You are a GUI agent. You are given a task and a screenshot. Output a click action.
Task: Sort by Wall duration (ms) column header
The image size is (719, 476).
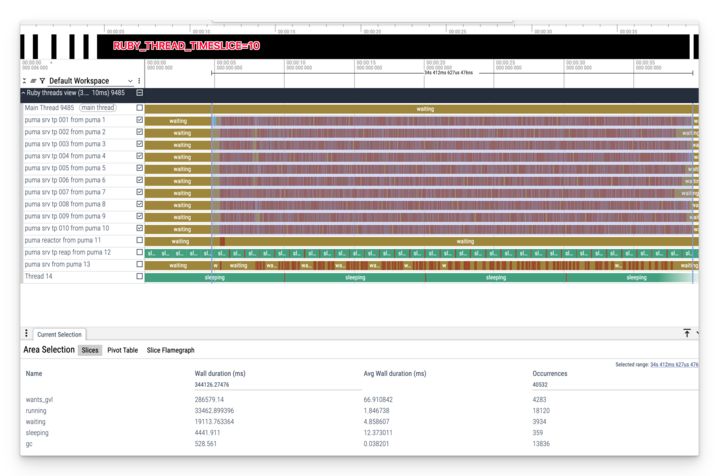coord(220,373)
